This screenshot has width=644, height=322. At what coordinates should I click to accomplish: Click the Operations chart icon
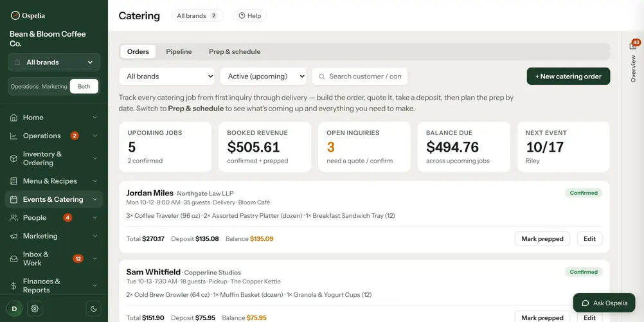coord(13,136)
